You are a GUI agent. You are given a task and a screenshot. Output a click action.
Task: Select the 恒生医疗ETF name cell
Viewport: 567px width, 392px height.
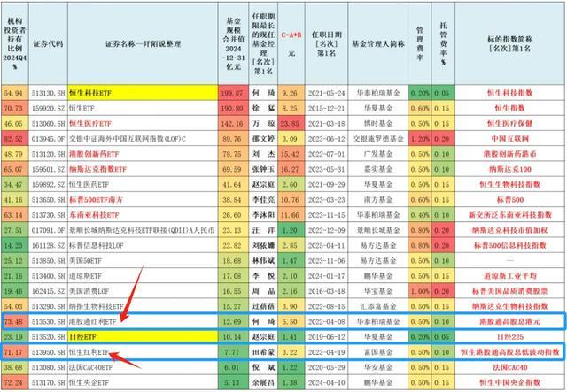click(x=143, y=124)
